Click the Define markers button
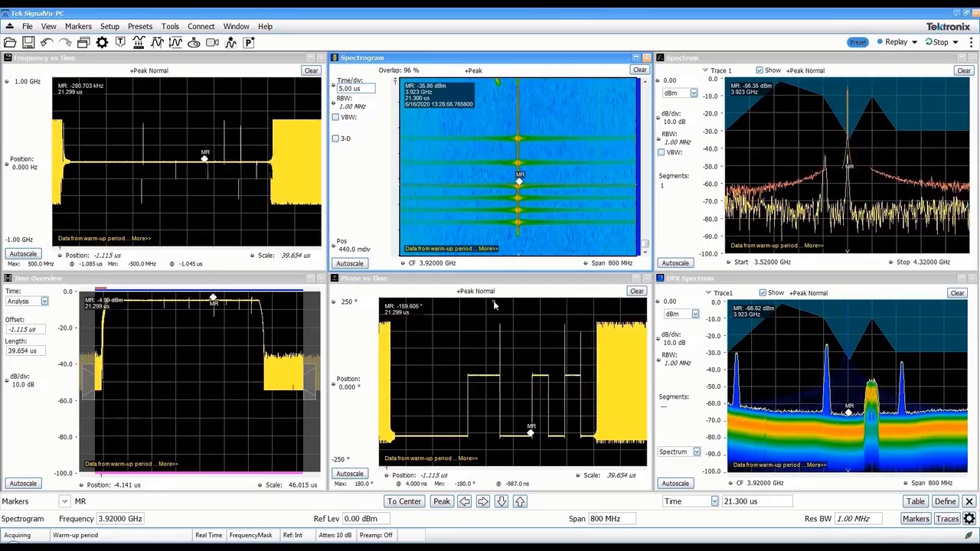 (x=945, y=501)
